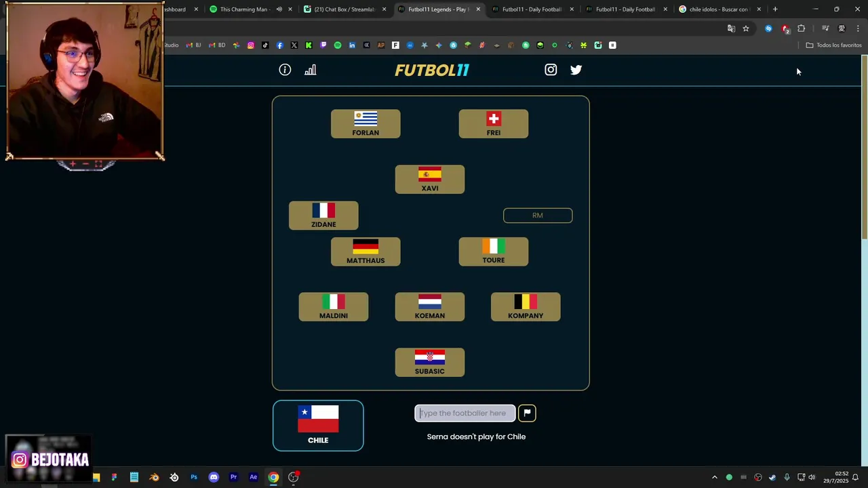868x488 pixels.
Task: Click the give up flag button
Action: (x=527, y=413)
